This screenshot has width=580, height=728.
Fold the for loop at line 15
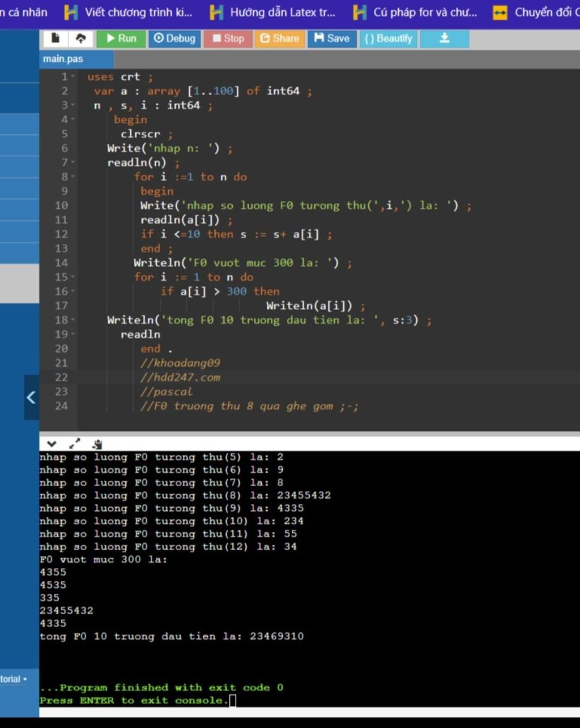72,277
